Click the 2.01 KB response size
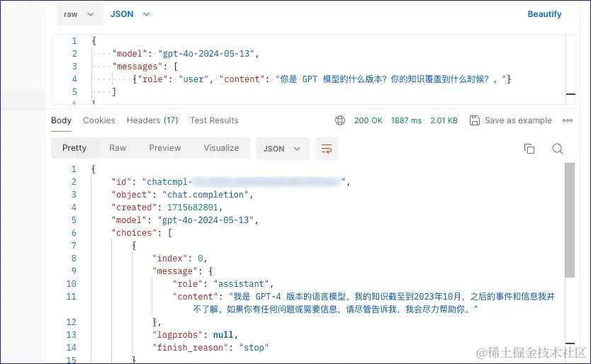The image size is (591, 364). point(444,120)
